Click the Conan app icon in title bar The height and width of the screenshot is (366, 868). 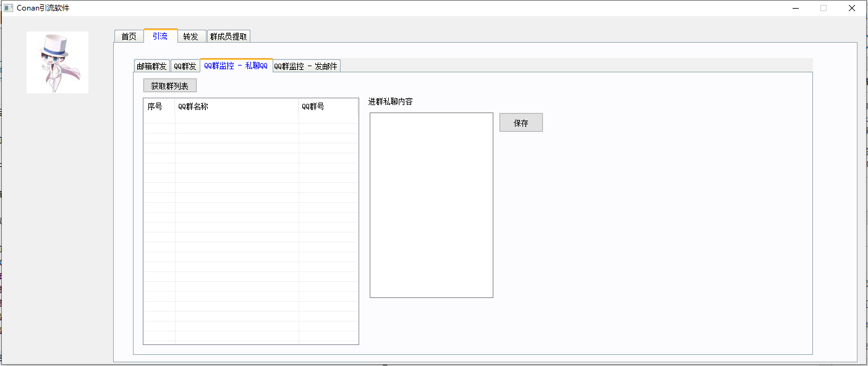coord(9,8)
